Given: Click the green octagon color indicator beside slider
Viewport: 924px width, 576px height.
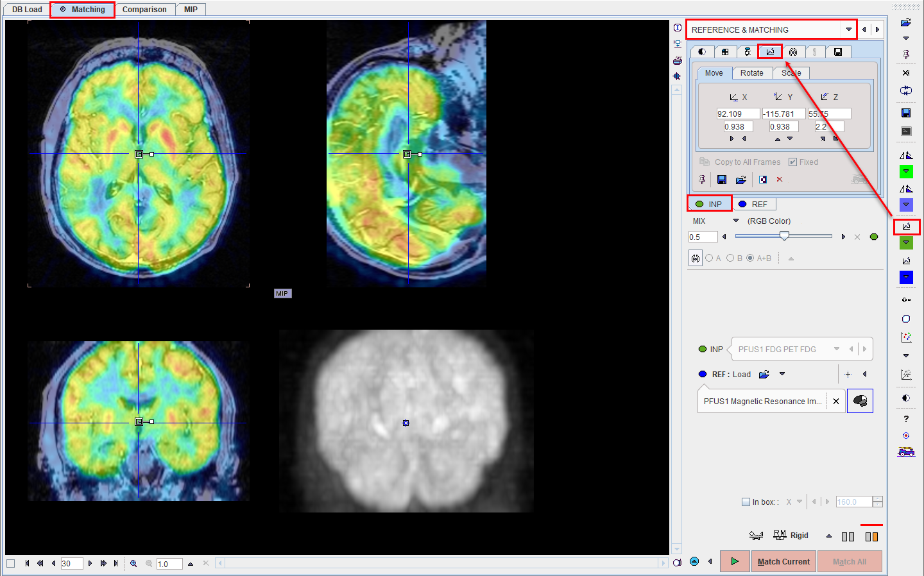Looking at the screenshot, I should tap(874, 237).
